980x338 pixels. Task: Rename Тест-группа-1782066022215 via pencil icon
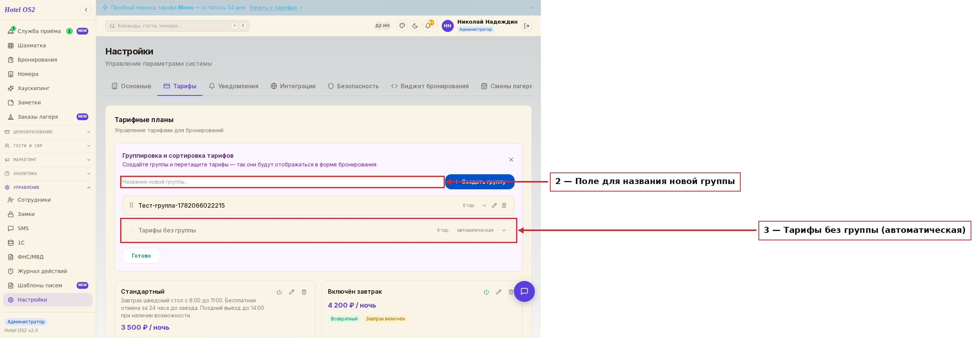494,206
